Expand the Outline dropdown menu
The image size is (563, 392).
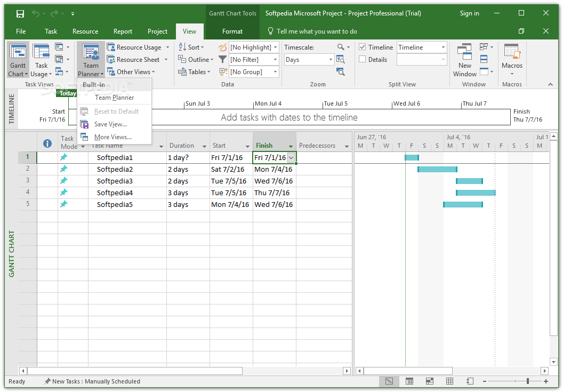click(x=196, y=60)
